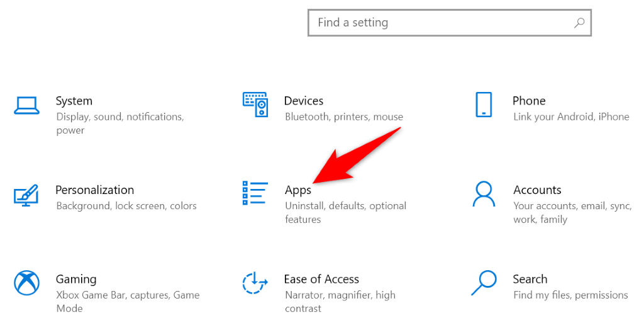The height and width of the screenshot is (325, 644).
Task: Click the Accounts person icon
Action: click(x=484, y=194)
